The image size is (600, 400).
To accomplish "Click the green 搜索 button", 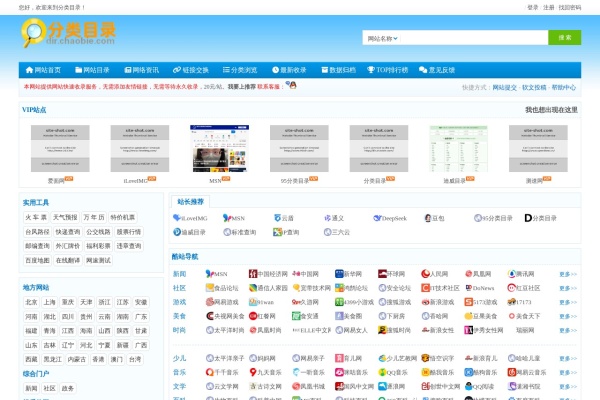I will coord(564,38).
